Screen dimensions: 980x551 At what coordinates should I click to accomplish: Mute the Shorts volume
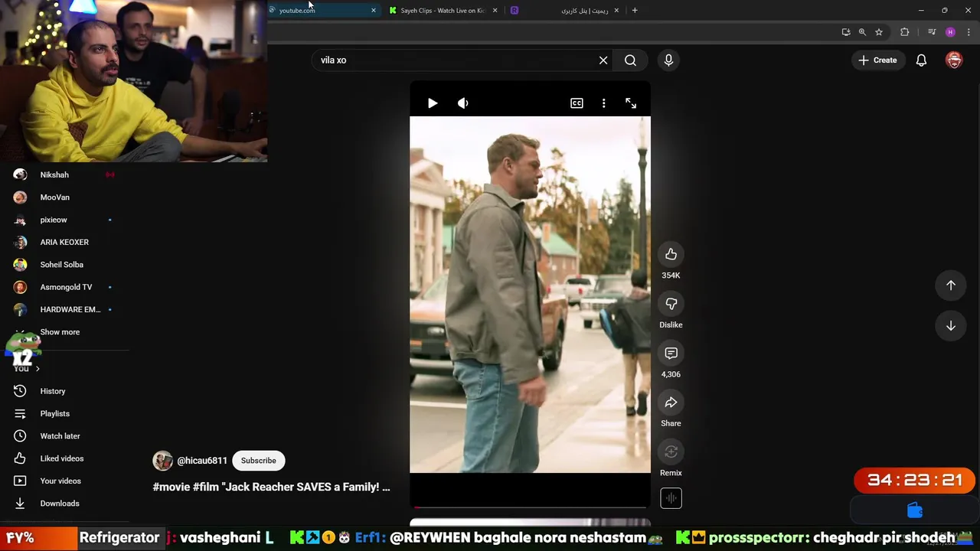tap(463, 103)
